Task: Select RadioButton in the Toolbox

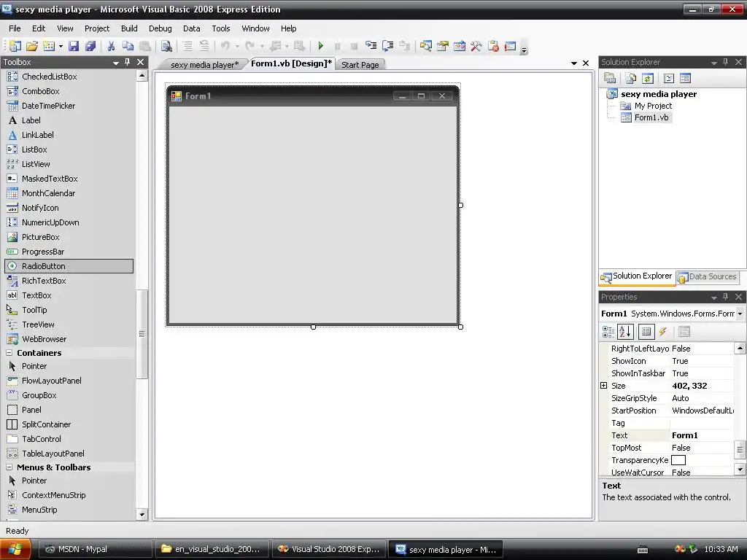Action: click(x=69, y=266)
